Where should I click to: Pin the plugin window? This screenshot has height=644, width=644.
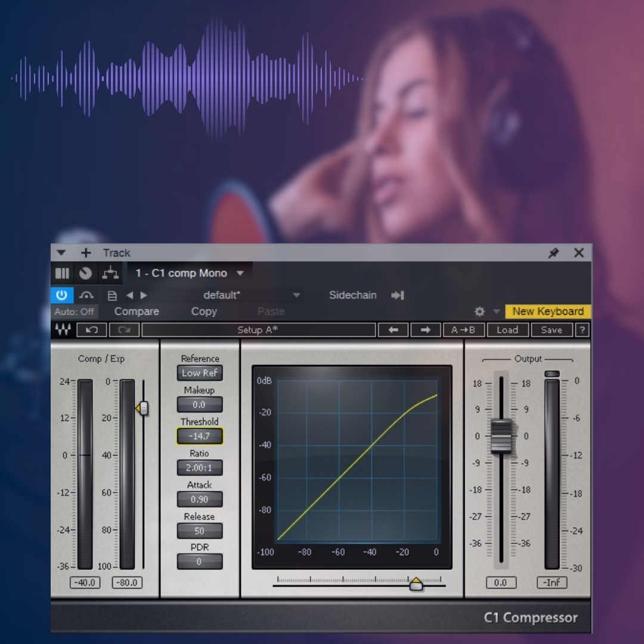[x=553, y=253]
